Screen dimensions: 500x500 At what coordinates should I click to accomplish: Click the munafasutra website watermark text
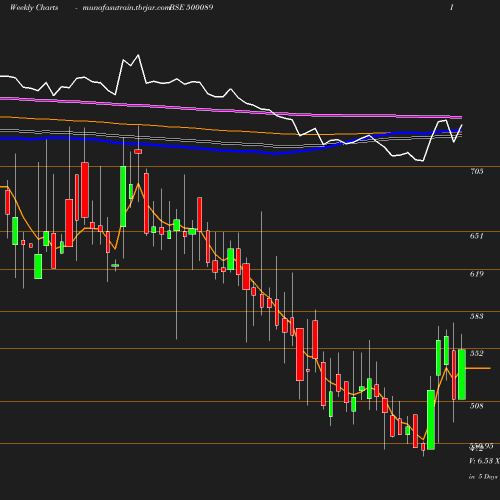pos(126,8)
